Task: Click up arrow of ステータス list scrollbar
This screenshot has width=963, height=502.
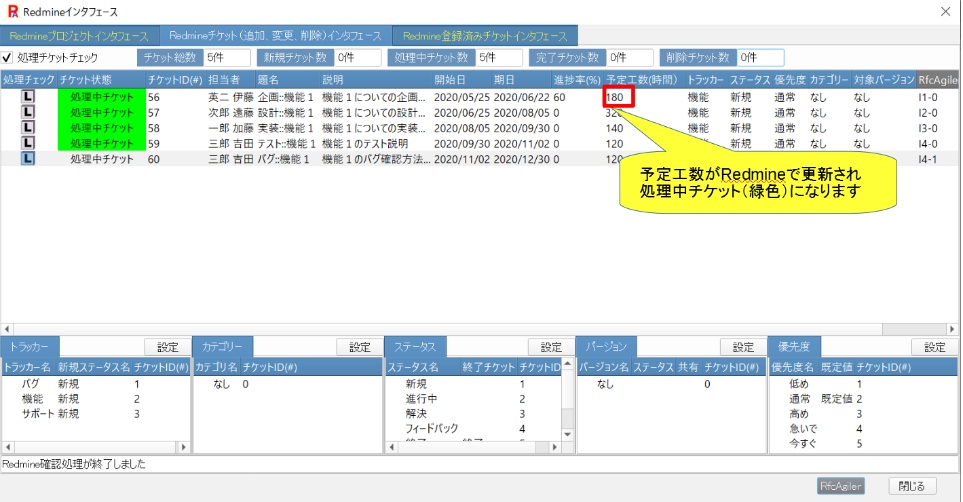Action: tap(567, 364)
